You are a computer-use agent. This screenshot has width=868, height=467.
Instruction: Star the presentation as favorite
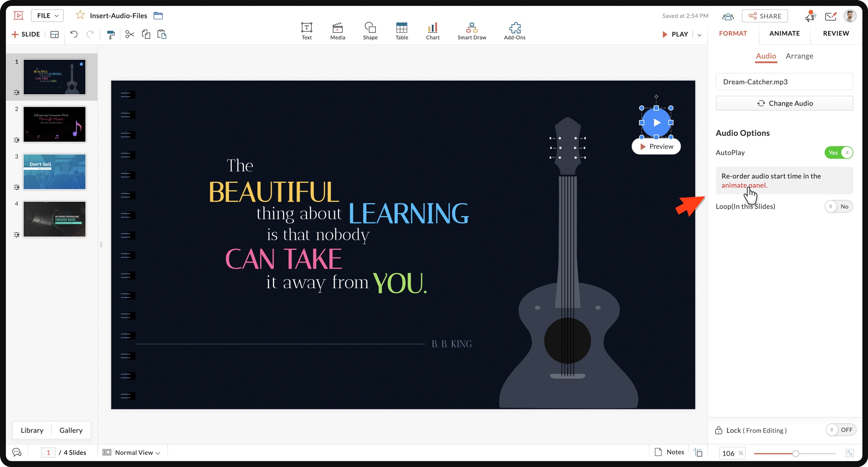80,16
